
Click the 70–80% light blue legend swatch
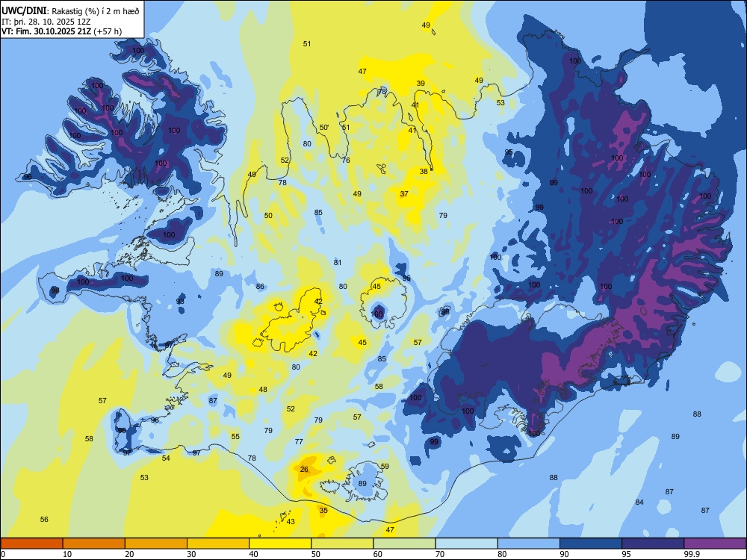click(x=466, y=544)
